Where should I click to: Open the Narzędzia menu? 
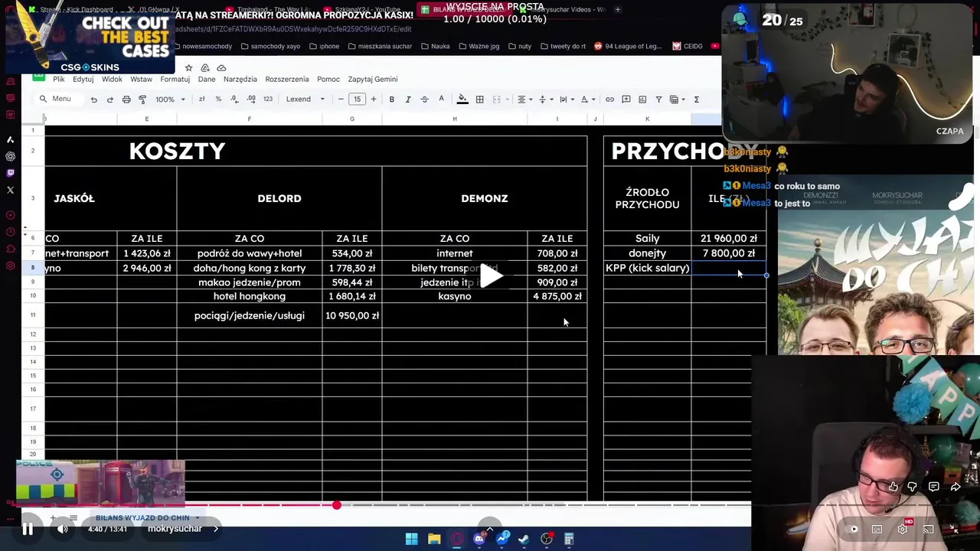click(240, 79)
